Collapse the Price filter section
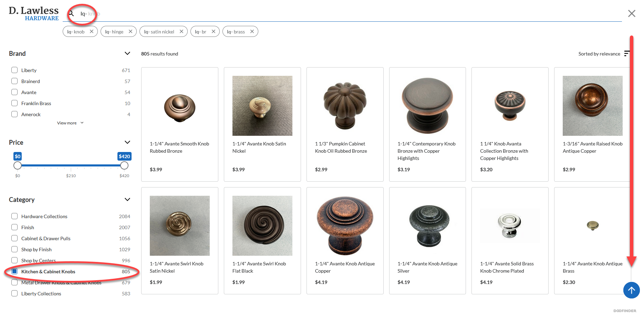644x315 pixels. pos(127,142)
